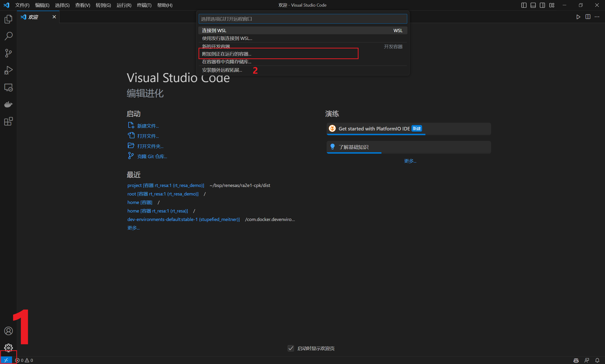The width and height of the screenshot is (605, 364).
Task: Open the 转到(G) menu
Action: pos(103,5)
